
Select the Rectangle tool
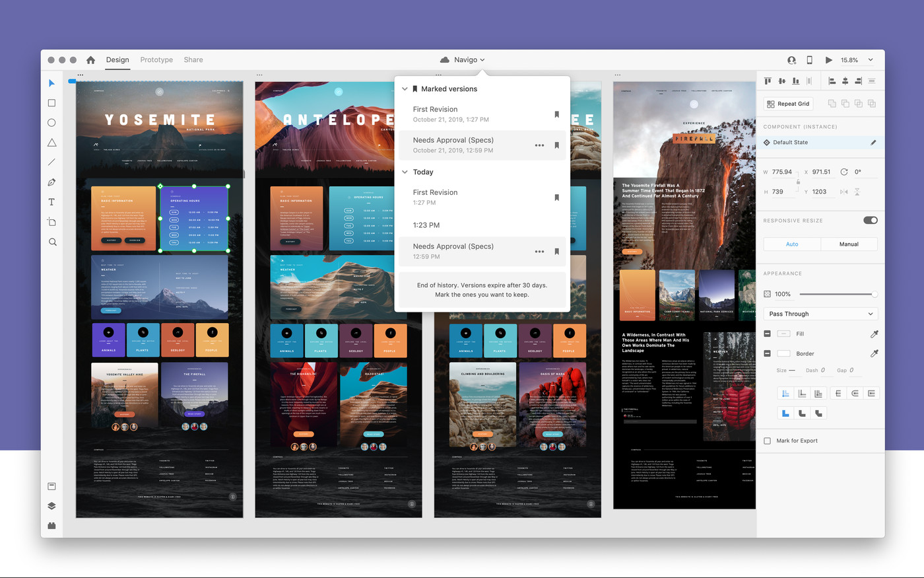[51, 103]
